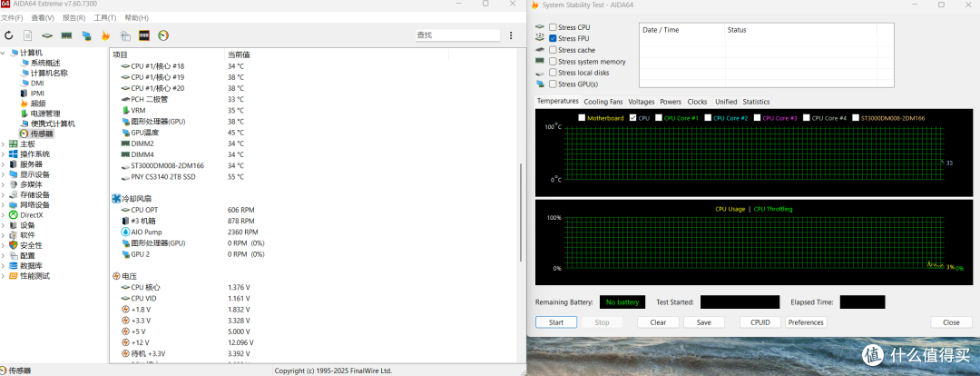Collapse the 计算机 tree node
Screen dimensions: 980x376
(3, 53)
